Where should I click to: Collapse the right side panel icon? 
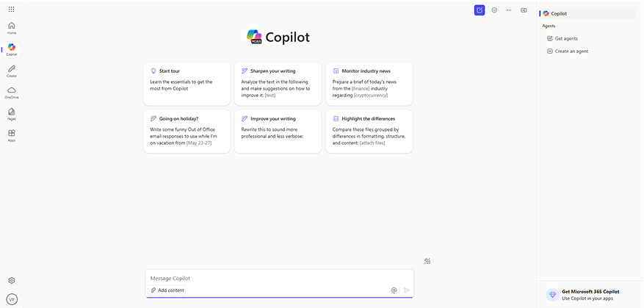[524, 10]
